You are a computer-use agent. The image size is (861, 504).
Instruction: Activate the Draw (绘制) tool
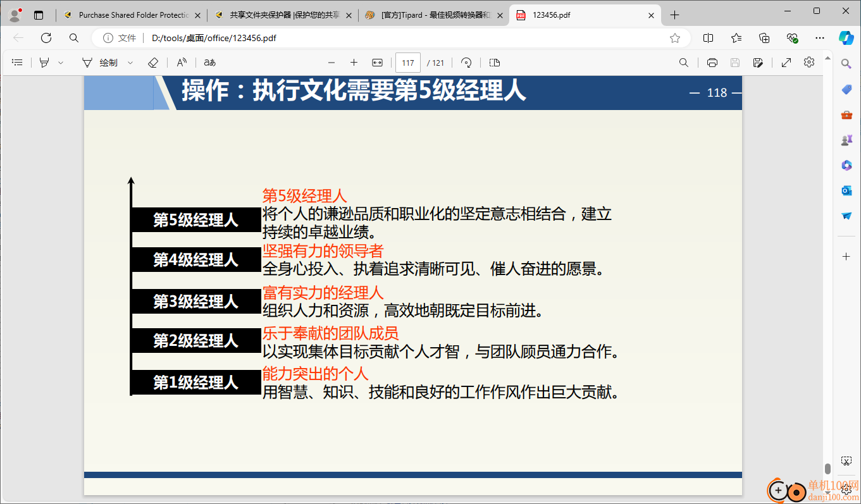(101, 63)
